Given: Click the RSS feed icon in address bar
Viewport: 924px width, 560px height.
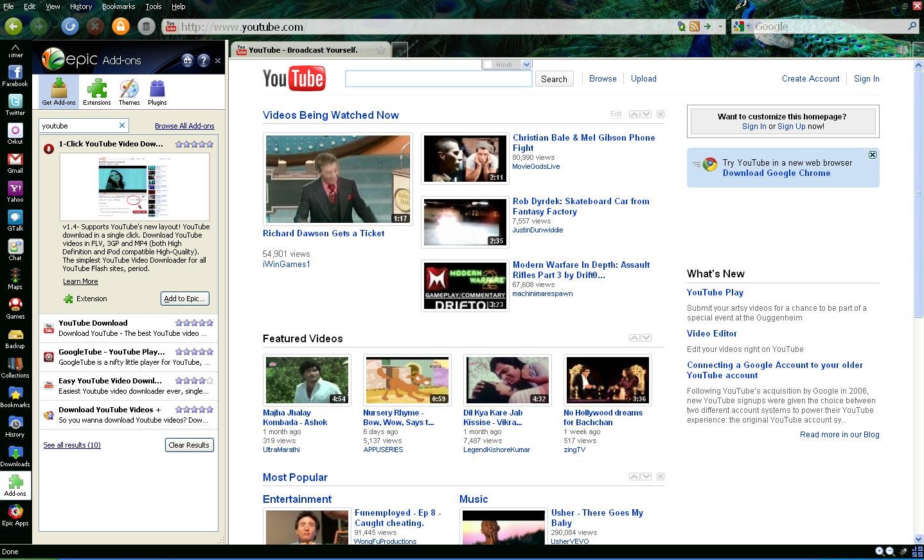Looking at the screenshot, I should pos(694,26).
